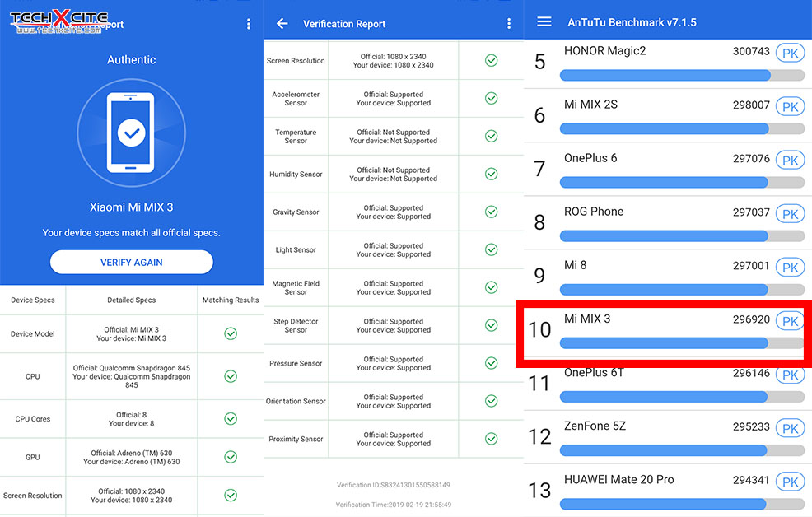Click the score 300743

tap(751, 51)
